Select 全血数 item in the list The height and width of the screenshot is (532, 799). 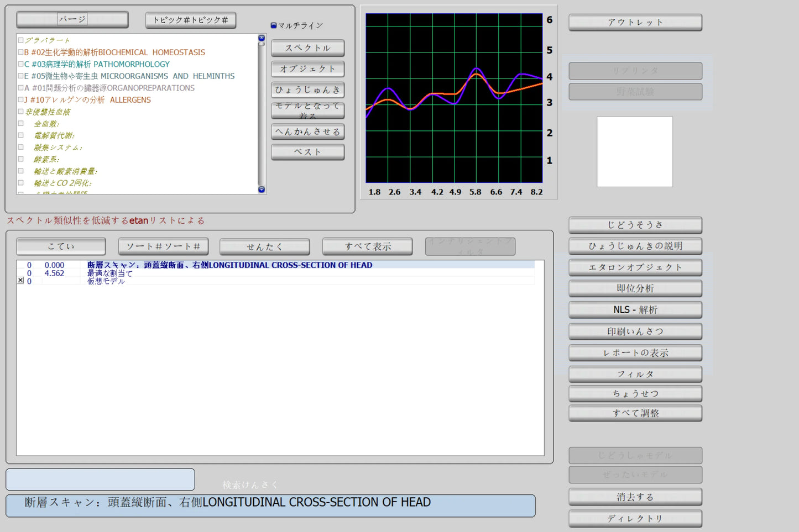coord(46,124)
